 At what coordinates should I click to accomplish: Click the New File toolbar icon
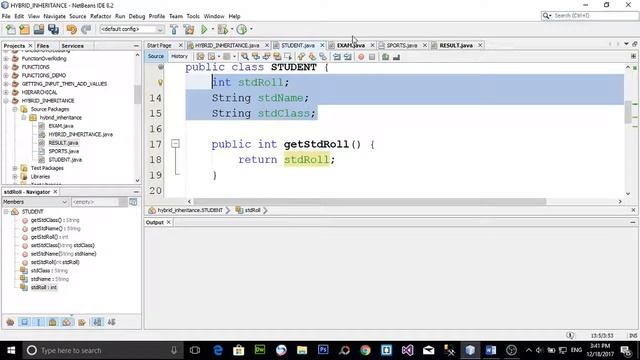tap(11, 29)
